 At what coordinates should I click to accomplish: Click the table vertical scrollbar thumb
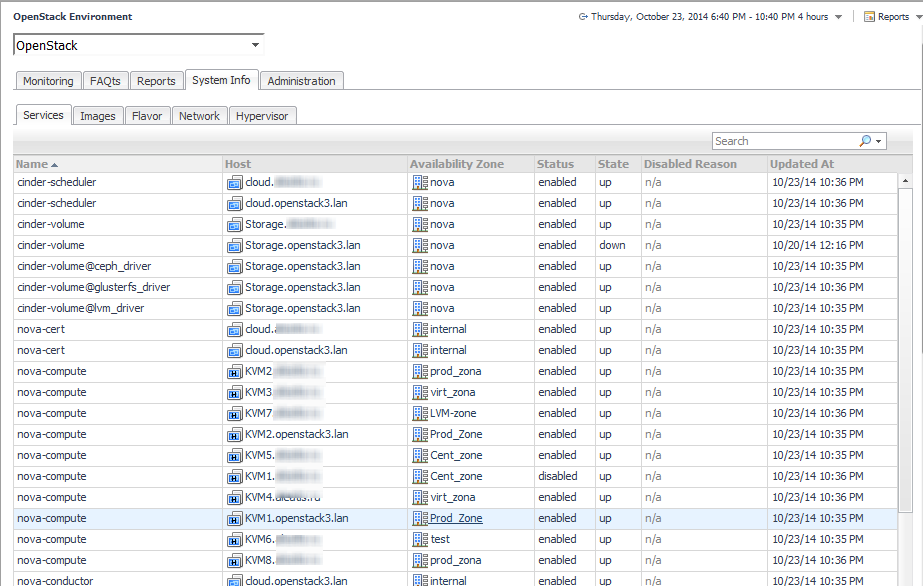(905, 349)
